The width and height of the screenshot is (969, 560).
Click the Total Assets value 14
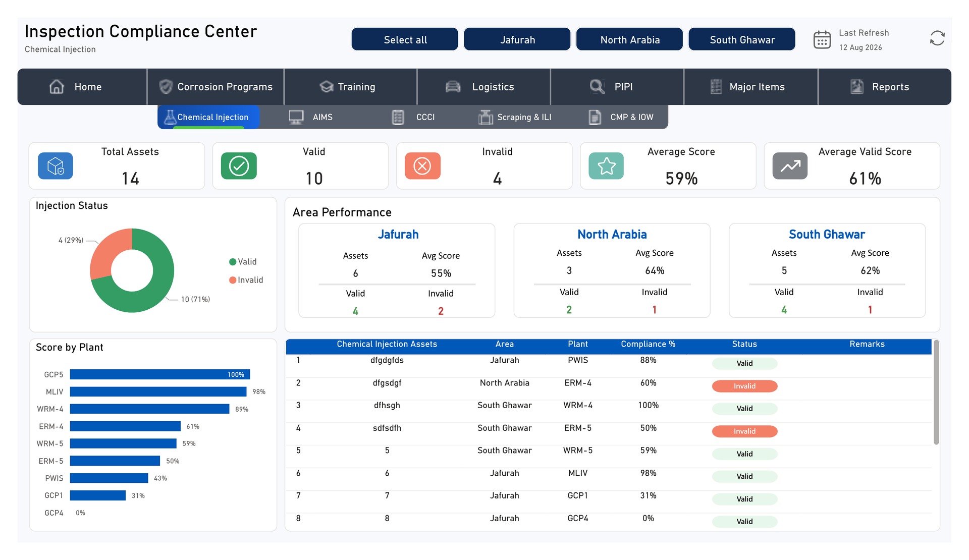point(130,179)
